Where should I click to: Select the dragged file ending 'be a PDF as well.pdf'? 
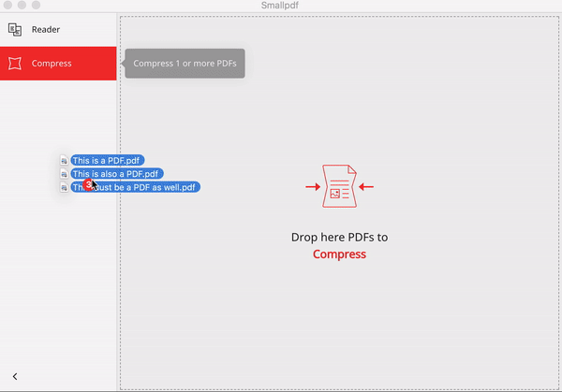coord(136,187)
